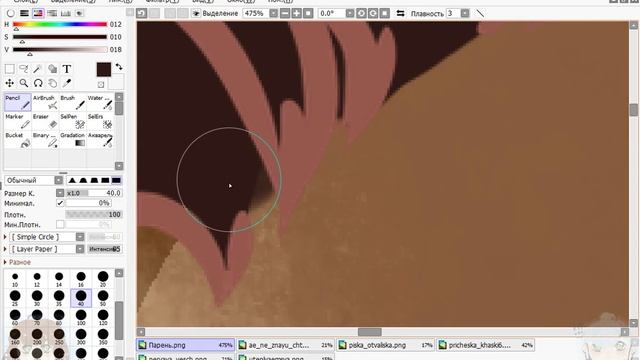Screen dimensions: 640x360
Task: Rotate the canvas clockwise
Action: (x=373, y=13)
